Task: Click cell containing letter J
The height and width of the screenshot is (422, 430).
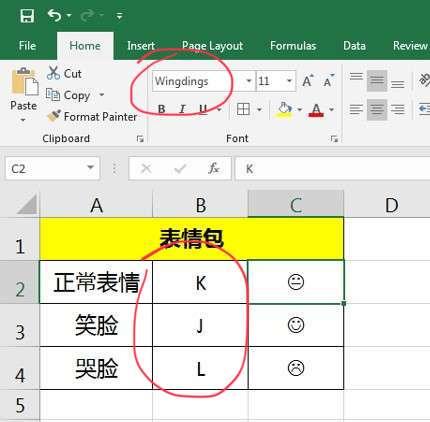Action: [200, 325]
